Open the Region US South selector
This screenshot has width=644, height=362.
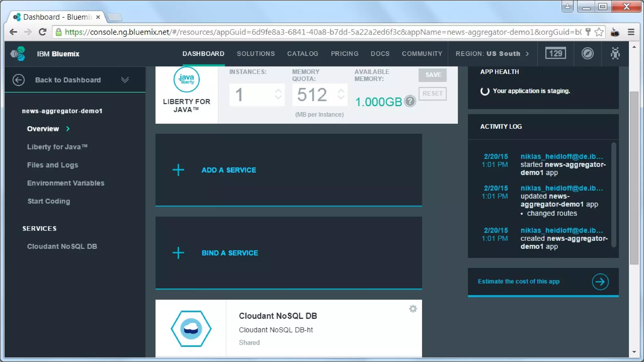coord(492,54)
